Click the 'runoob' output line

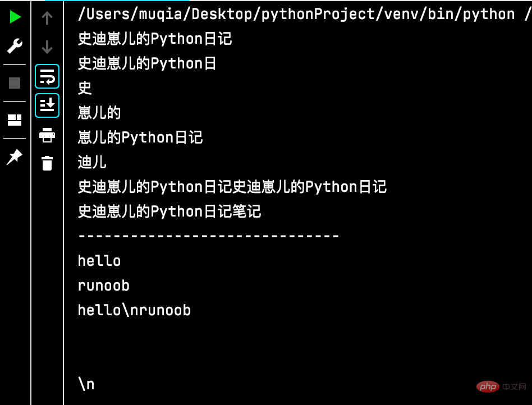[x=104, y=286]
